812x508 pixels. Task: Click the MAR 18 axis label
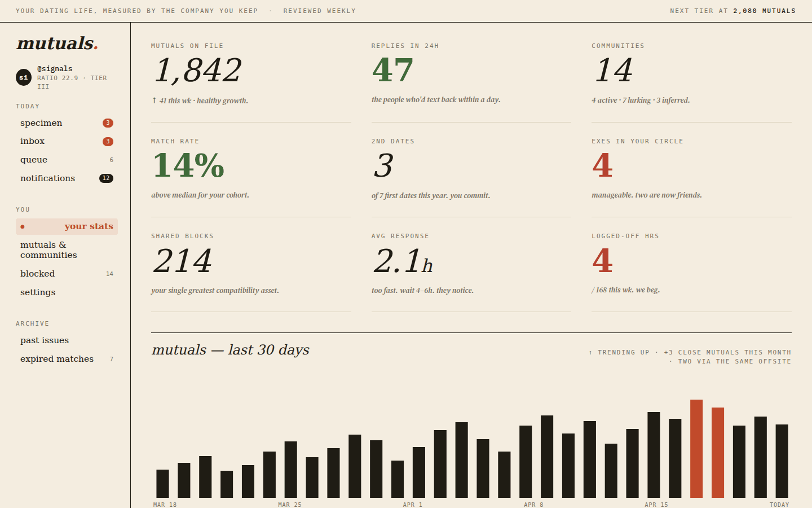(165, 505)
